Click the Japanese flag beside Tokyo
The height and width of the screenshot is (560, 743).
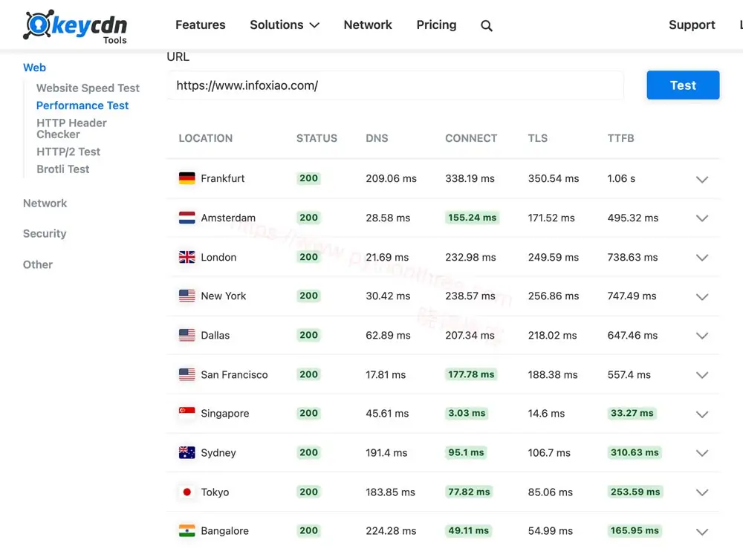coord(187,492)
